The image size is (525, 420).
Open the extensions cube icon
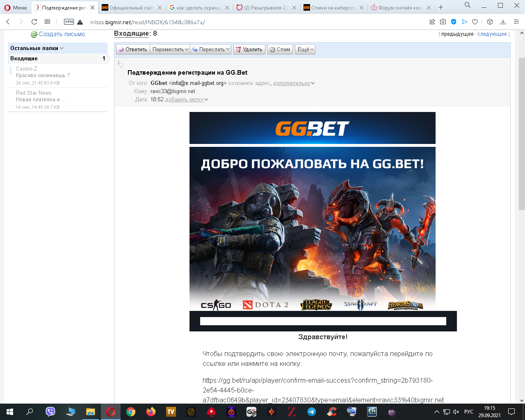coord(490,22)
